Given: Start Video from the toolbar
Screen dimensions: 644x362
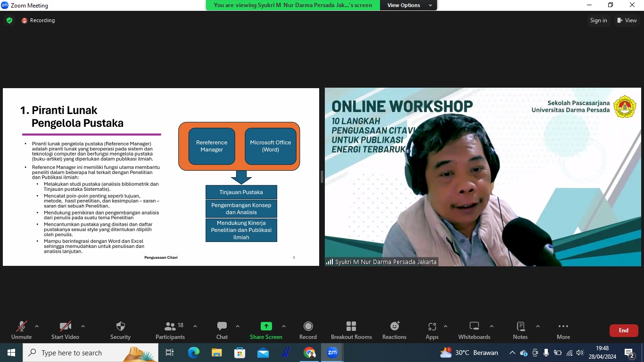Looking at the screenshot, I should tap(65, 330).
